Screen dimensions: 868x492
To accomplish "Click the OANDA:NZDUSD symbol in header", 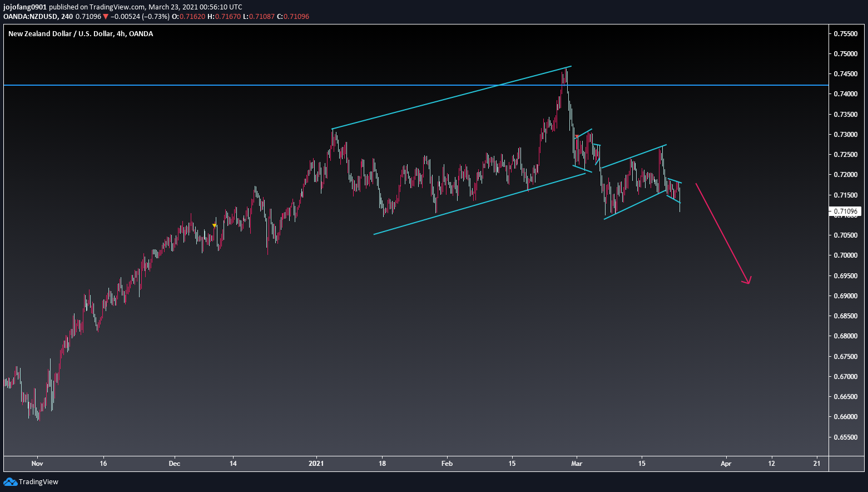I will click(x=30, y=16).
